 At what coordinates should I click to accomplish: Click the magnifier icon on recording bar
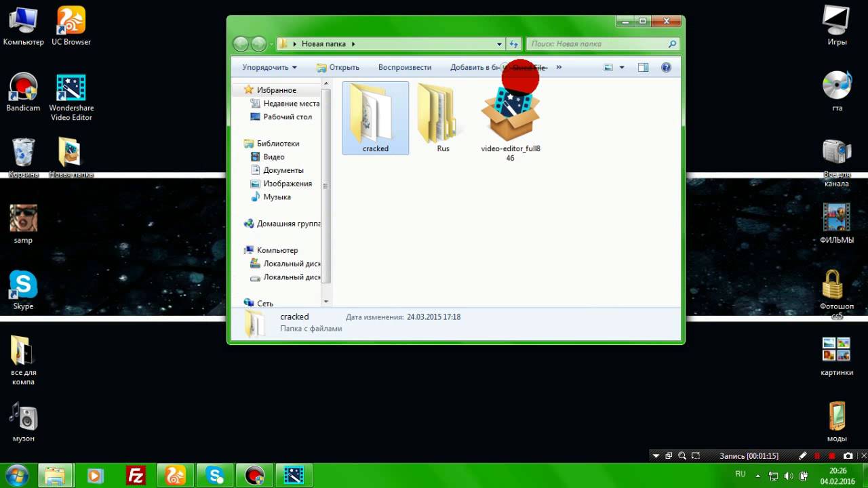[682, 456]
